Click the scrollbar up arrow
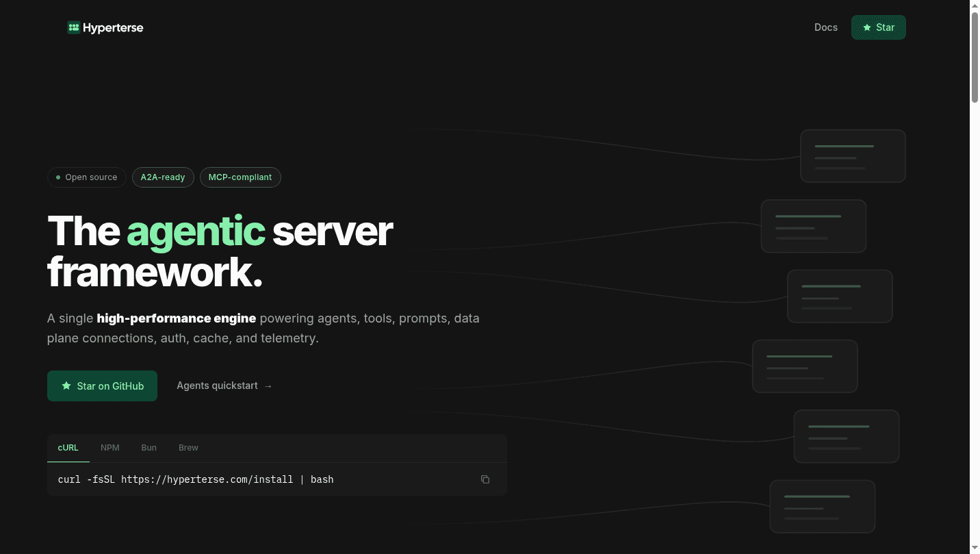Viewport: 980px width, 554px height. pyautogui.click(x=975, y=5)
